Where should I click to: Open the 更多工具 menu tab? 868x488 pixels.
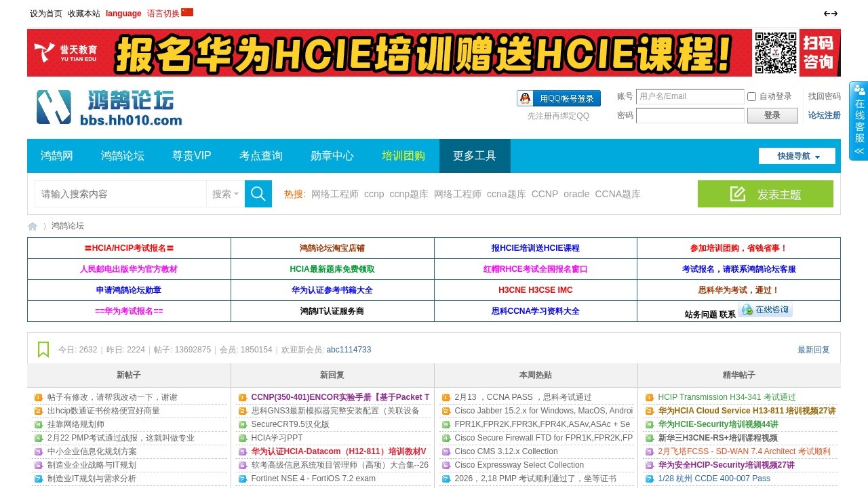(x=475, y=156)
